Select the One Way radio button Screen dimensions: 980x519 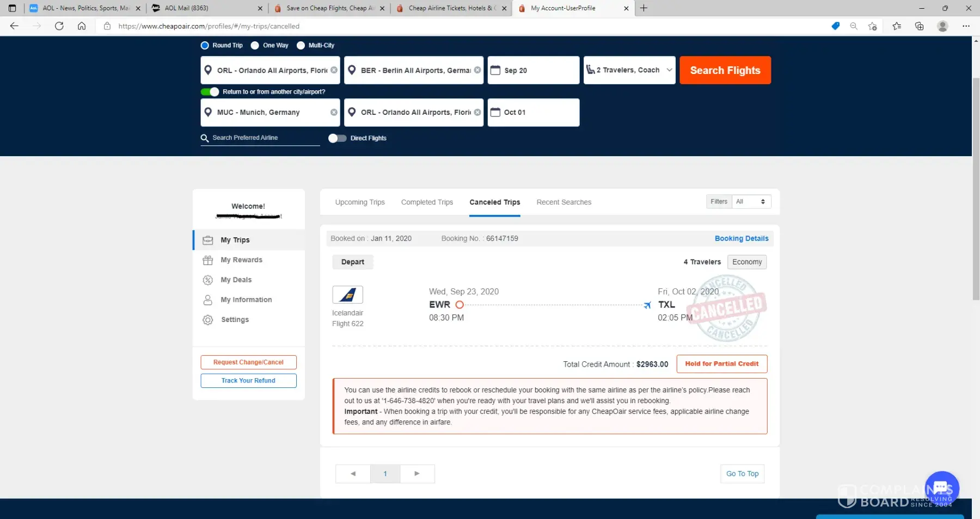[x=255, y=45]
